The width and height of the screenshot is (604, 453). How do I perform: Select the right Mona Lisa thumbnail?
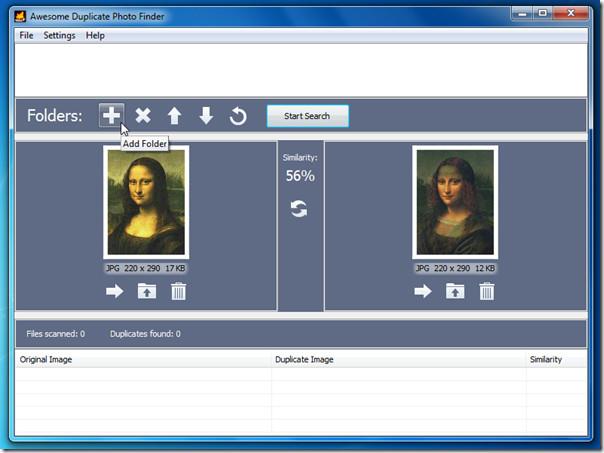455,203
